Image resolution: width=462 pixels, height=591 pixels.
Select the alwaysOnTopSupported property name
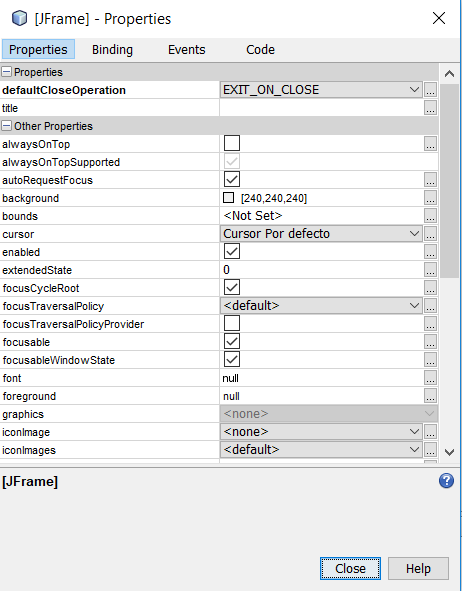(61, 162)
